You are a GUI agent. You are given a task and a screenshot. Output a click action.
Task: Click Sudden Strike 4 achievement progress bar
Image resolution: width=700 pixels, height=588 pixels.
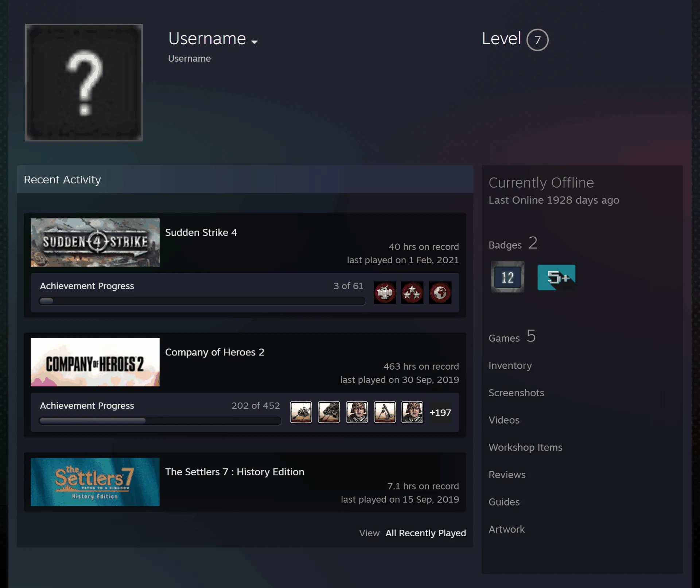pyautogui.click(x=202, y=301)
